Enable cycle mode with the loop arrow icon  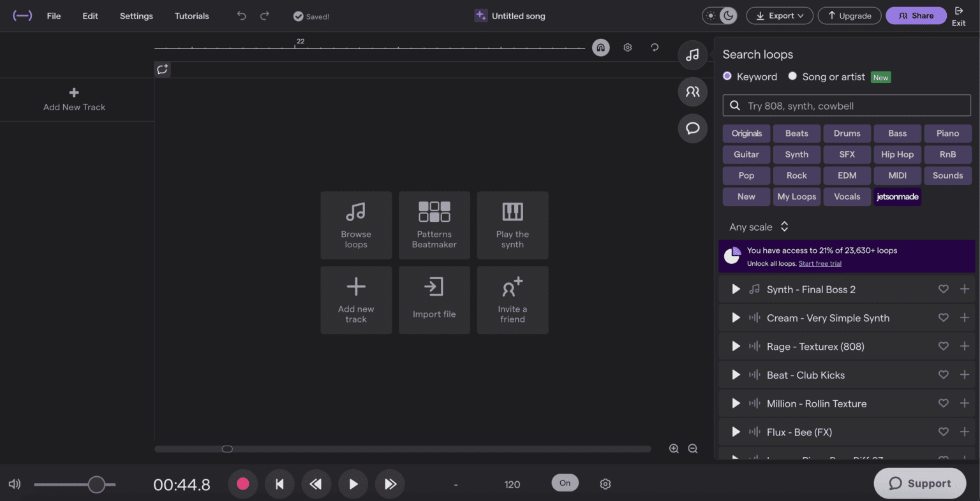[x=654, y=47]
